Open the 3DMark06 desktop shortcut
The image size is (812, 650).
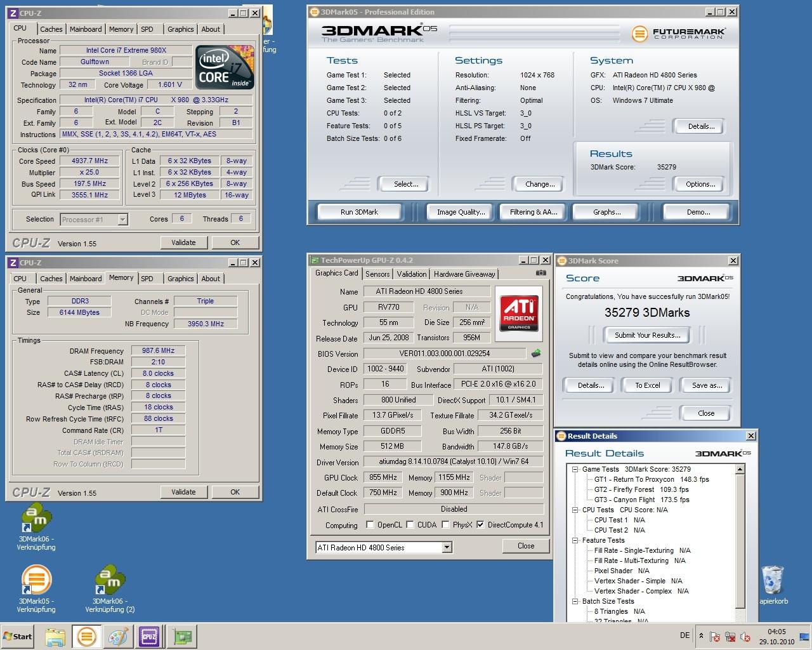coord(36,526)
